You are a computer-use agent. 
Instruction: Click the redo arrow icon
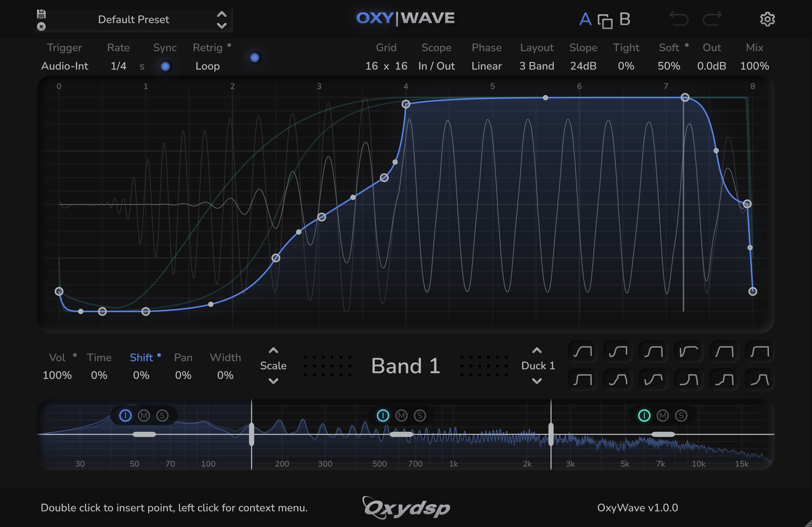pyautogui.click(x=712, y=19)
